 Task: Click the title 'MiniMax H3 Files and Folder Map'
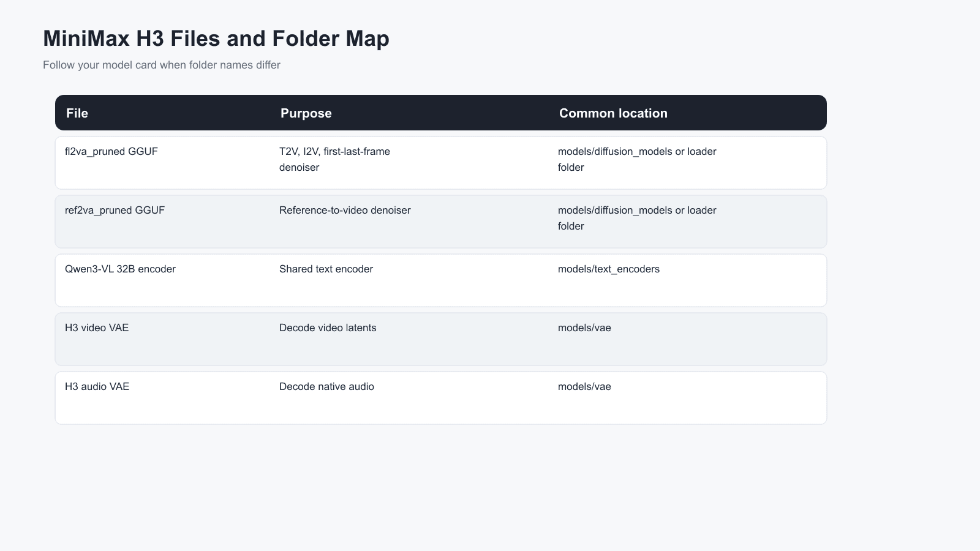click(x=216, y=39)
